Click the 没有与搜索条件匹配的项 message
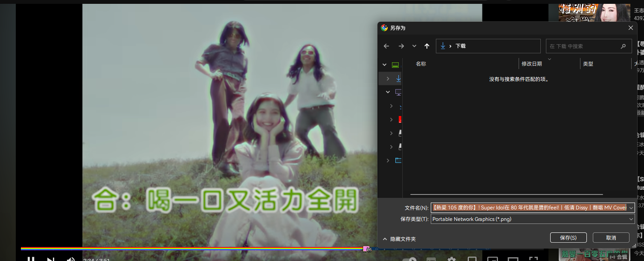Image resolution: width=644 pixels, height=261 pixels. click(519, 79)
